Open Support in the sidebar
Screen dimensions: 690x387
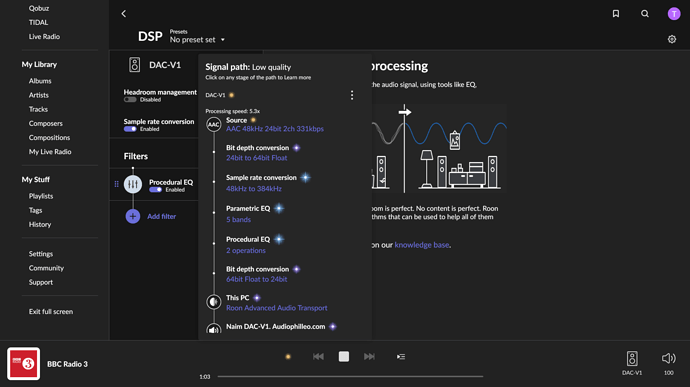[41, 282]
